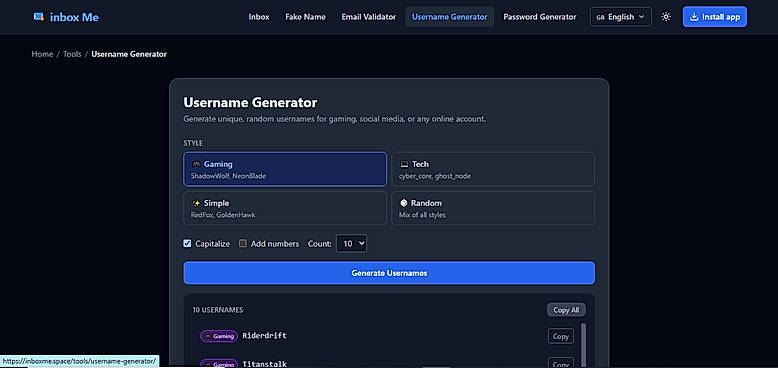Click the Gaming tag beside Riderdrift
Screen dimensions: 778x368
tap(219, 336)
